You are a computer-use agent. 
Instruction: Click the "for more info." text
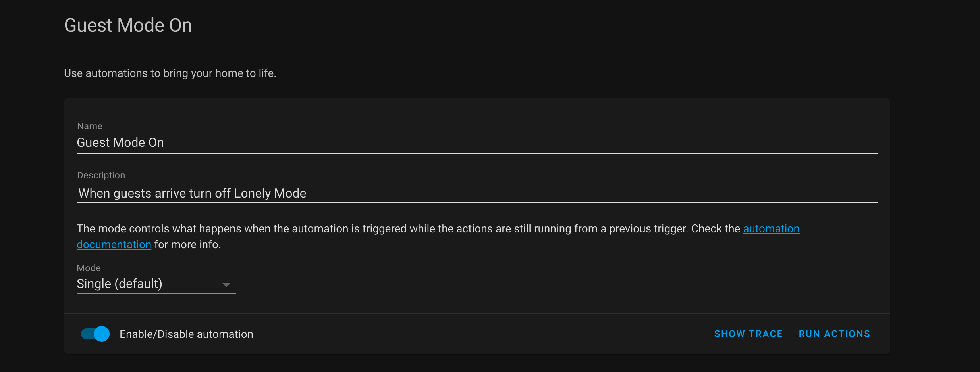(x=187, y=245)
